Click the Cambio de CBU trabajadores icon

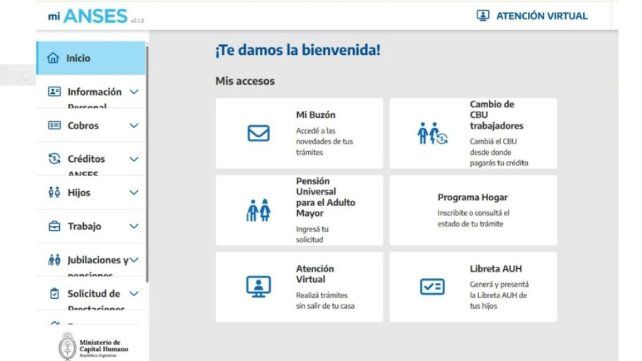pos(432,133)
